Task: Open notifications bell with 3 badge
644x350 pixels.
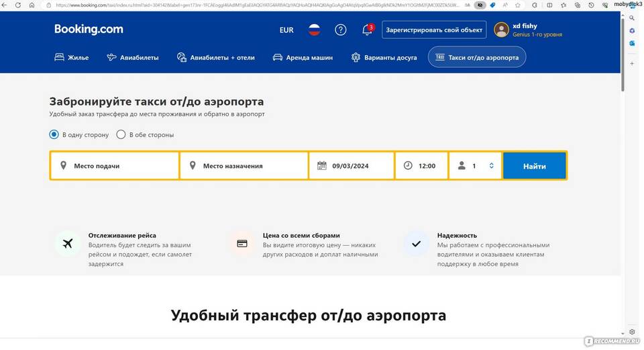Action: click(368, 30)
